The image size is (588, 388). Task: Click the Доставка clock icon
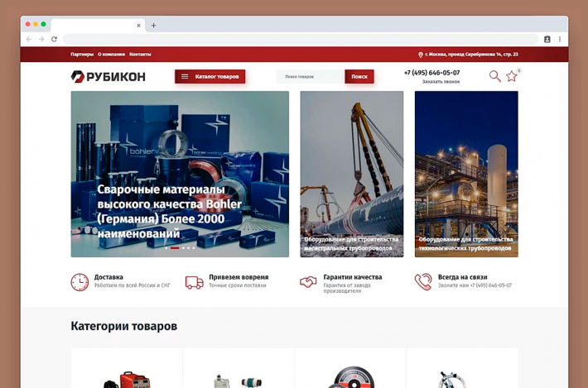[80, 282]
